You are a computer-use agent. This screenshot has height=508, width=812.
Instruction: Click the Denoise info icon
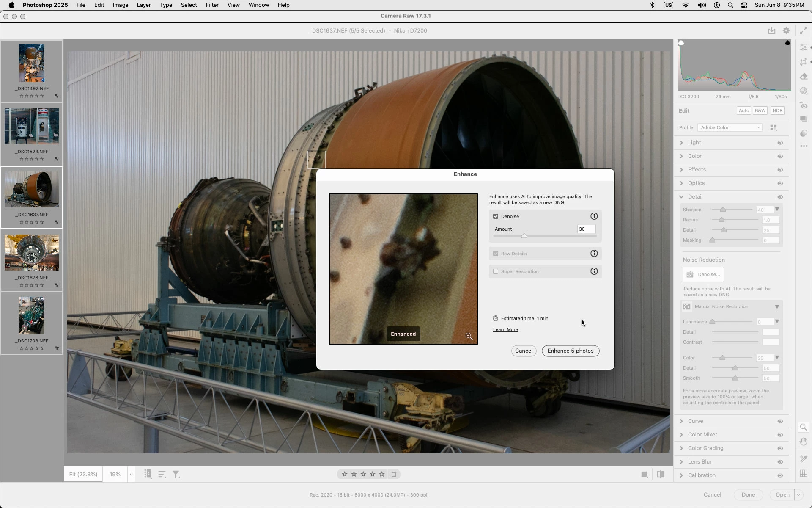(594, 216)
